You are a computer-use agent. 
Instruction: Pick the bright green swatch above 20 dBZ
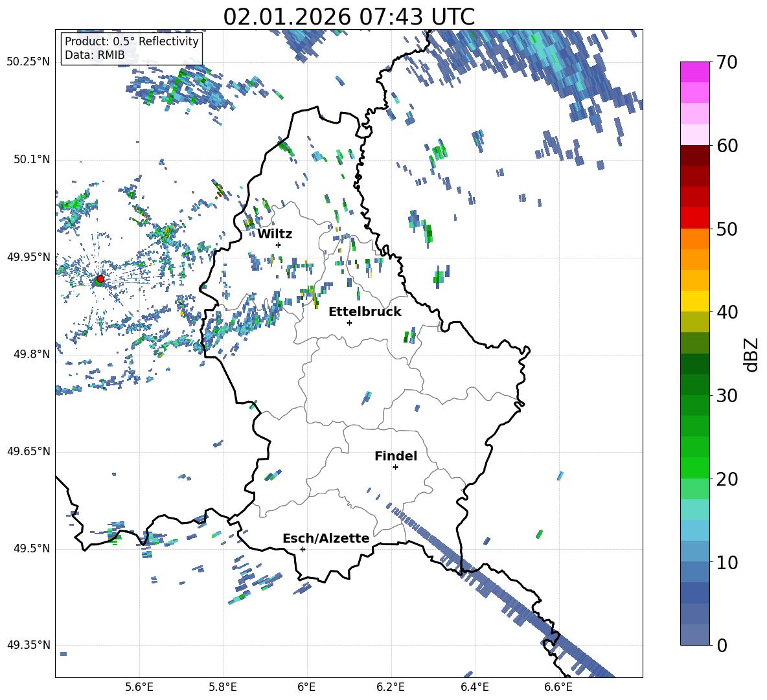pyautogui.click(x=694, y=468)
